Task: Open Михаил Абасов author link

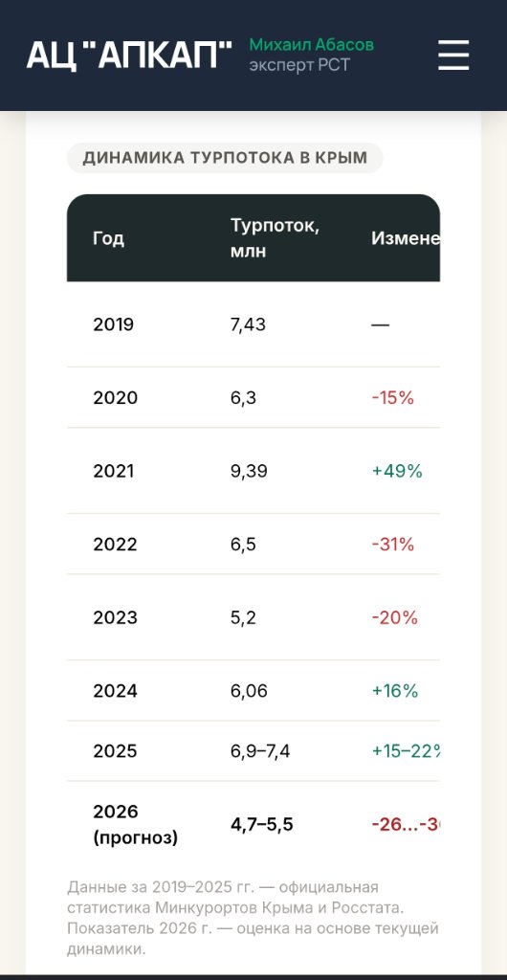Action: pyautogui.click(x=312, y=45)
